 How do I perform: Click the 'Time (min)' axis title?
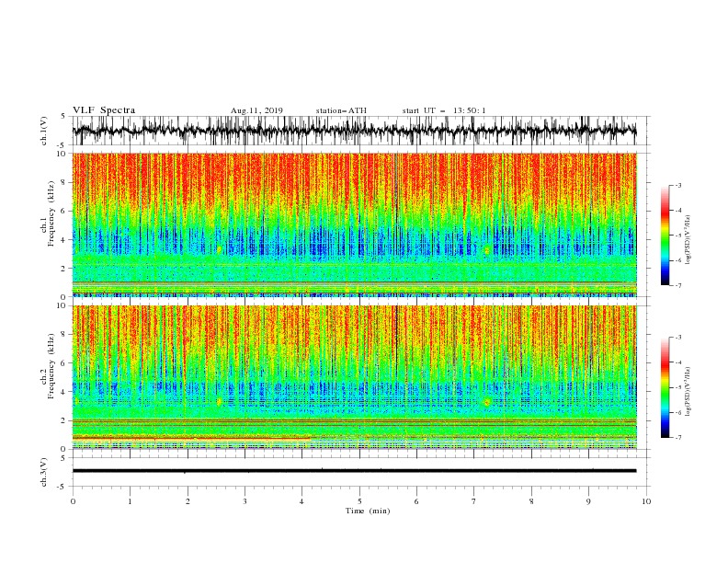click(x=368, y=511)
